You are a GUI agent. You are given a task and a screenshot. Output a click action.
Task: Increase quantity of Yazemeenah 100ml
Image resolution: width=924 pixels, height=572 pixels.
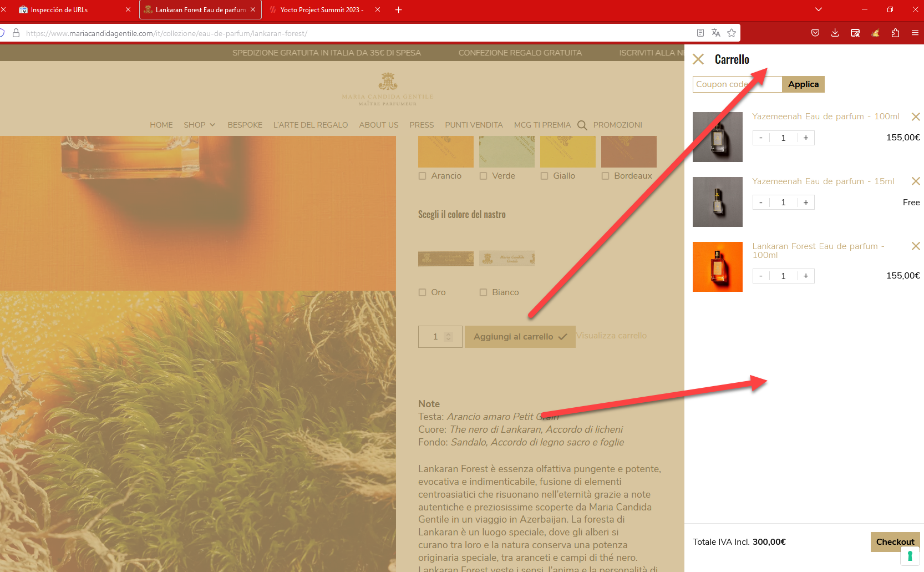[806, 138]
